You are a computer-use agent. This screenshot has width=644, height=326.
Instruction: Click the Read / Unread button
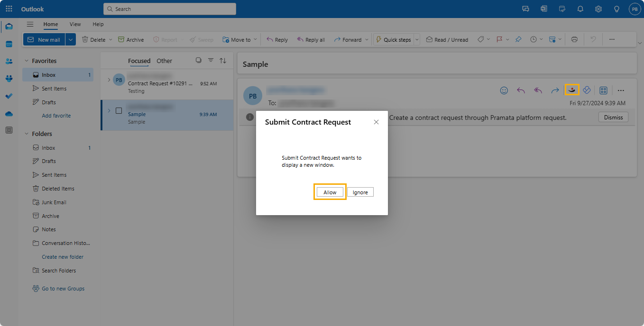click(x=447, y=40)
